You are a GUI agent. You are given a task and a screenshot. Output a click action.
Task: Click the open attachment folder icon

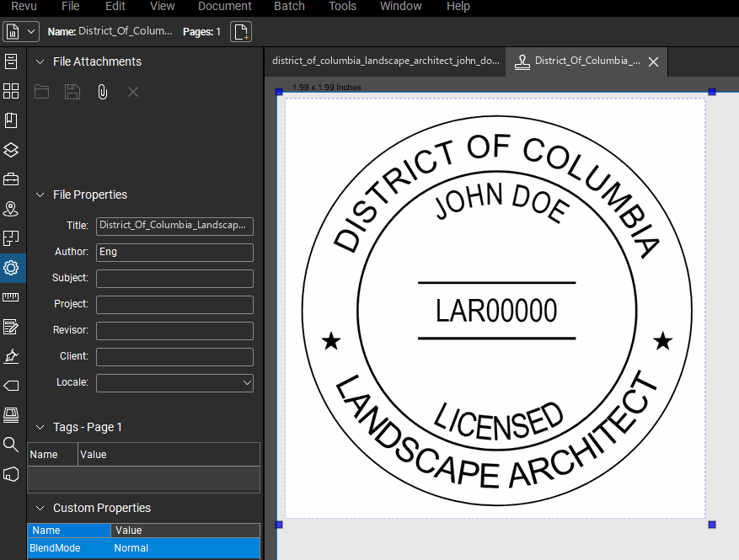[x=41, y=92]
